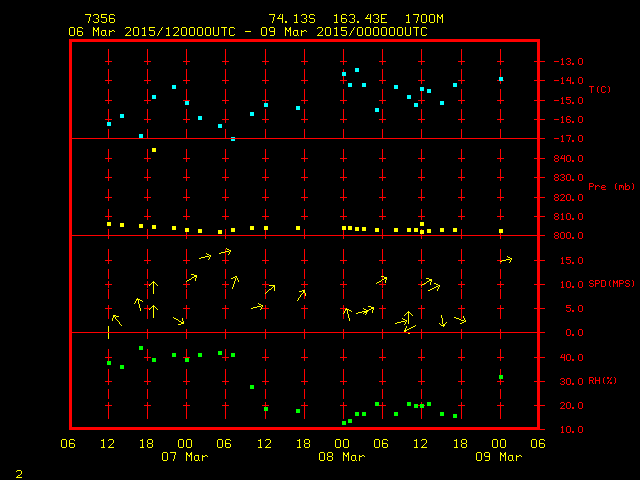The height and width of the screenshot is (480, 640).
Task: Select the 08 Mar date label
Action: tap(341, 457)
